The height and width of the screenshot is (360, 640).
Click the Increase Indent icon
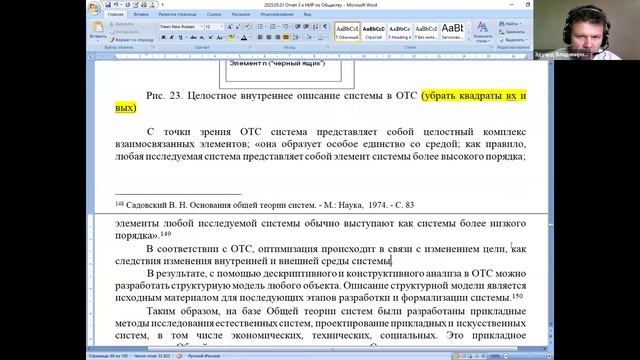[306, 27]
